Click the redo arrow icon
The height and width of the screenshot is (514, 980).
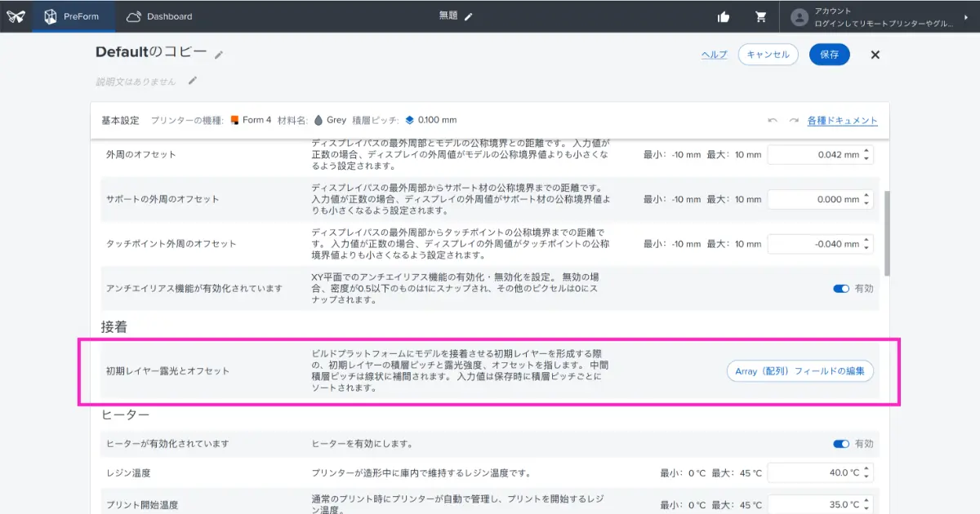point(793,121)
